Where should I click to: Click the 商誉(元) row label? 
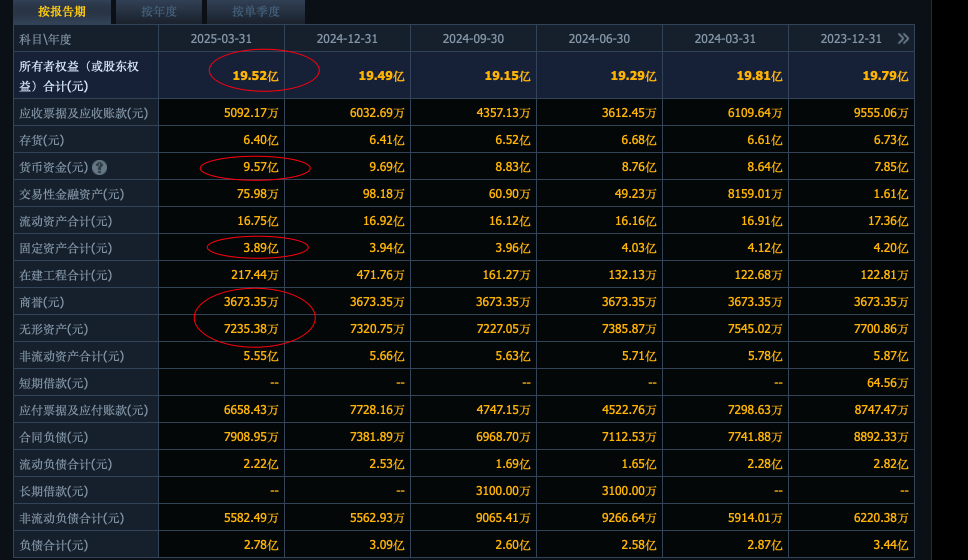coord(41,302)
